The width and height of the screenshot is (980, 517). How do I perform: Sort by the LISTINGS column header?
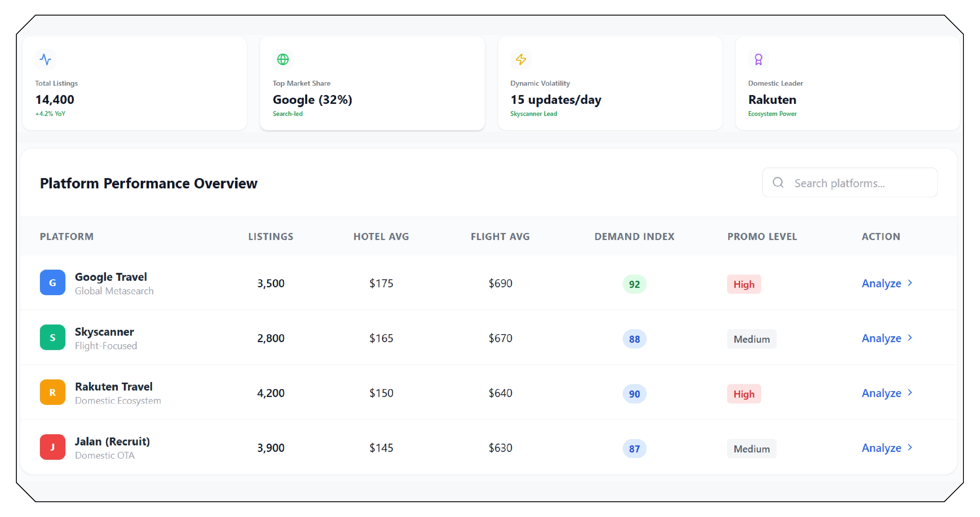click(271, 236)
